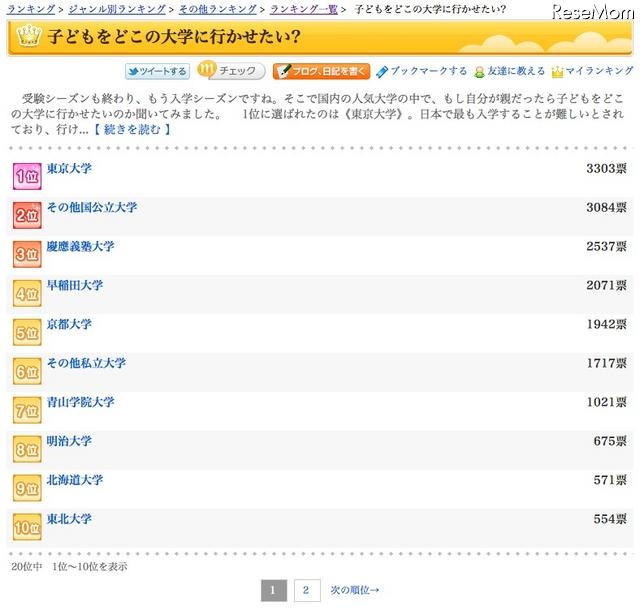The height and width of the screenshot is (615, 640).
Task: Open 明治大学 entry
Action: [69, 441]
